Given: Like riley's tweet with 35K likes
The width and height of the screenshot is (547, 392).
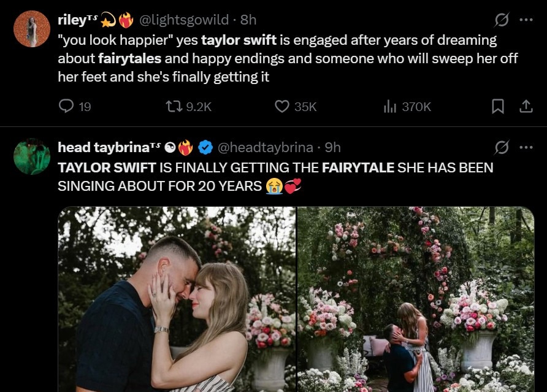Looking at the screenshot, I should tap(282, 107).
